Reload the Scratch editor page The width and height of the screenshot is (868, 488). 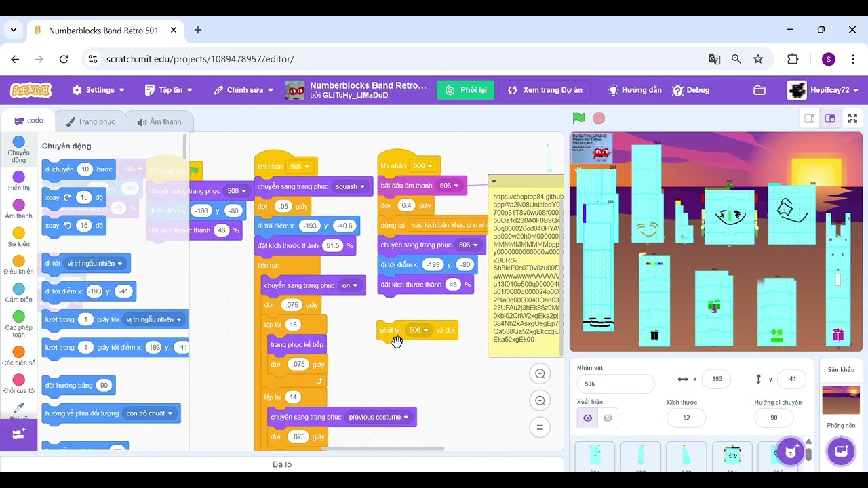[x=64, y=59]
